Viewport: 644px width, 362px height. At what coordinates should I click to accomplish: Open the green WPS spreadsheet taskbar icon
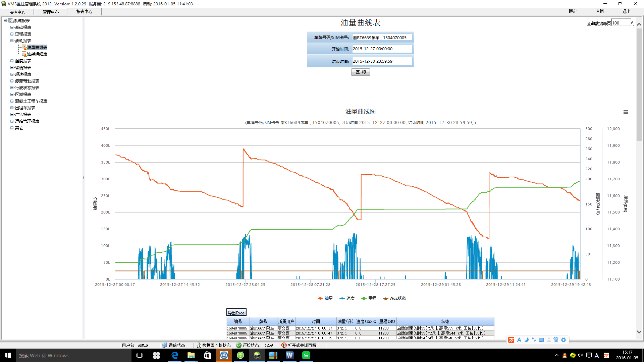(x=306, y=355)
